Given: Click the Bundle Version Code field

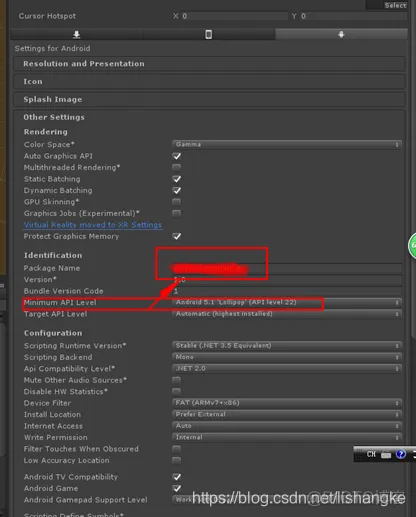Looking at the screenshot, I should click(x=287, y=291).
